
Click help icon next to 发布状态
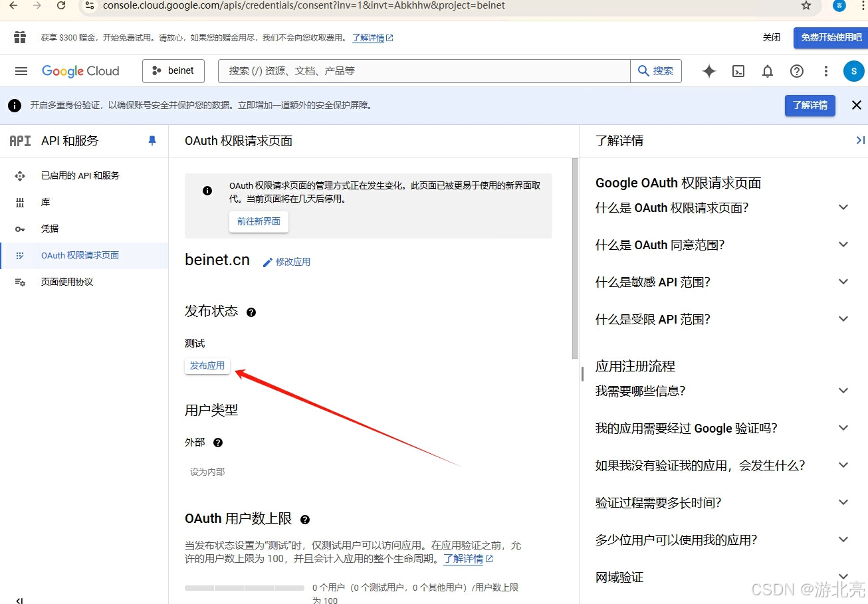(x=251, y=312)
